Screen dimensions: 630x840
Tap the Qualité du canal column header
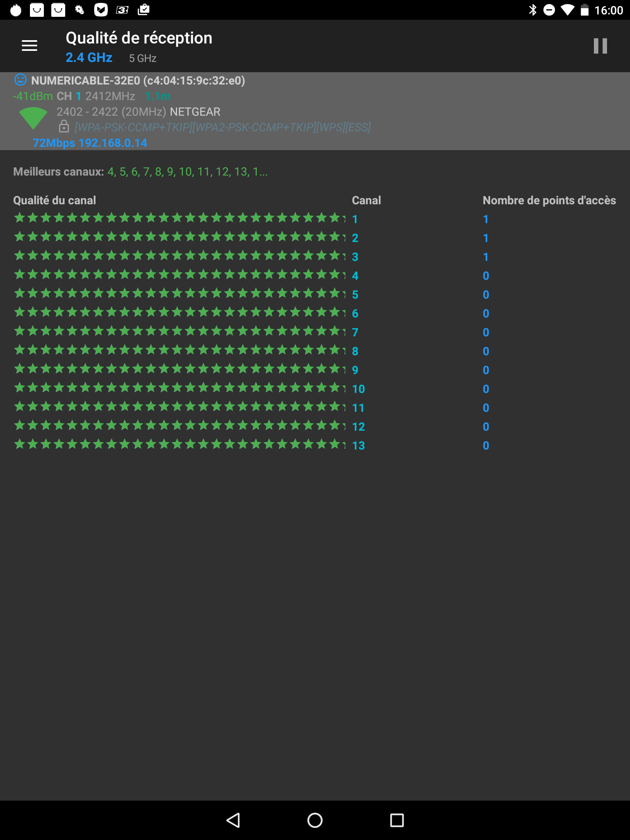click(x=55, y=200)
